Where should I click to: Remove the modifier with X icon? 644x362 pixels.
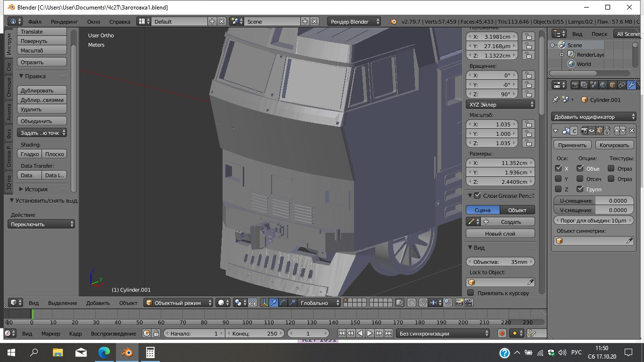[x=632, y=131]
